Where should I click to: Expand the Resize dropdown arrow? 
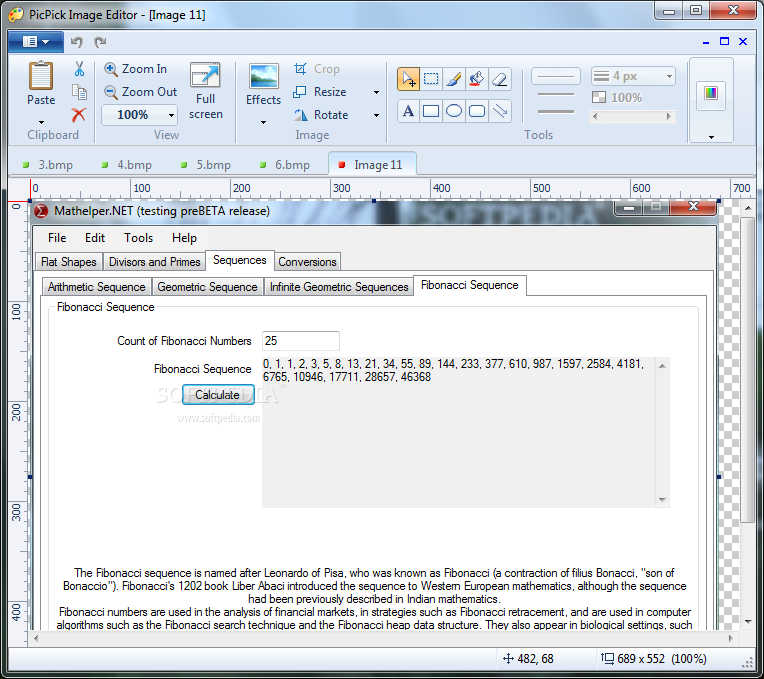coord(376,92)
